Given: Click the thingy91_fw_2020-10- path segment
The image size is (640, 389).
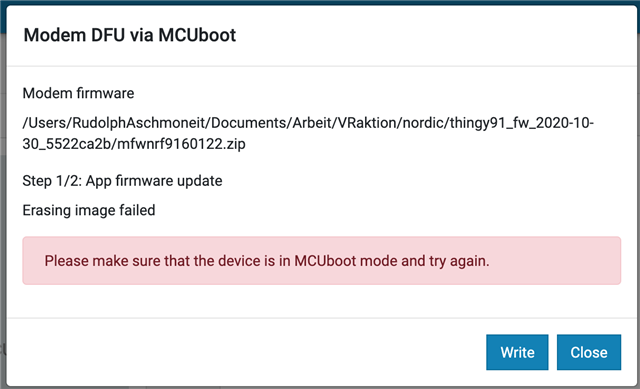Looking at the screenshot, I should click(522, 123).
